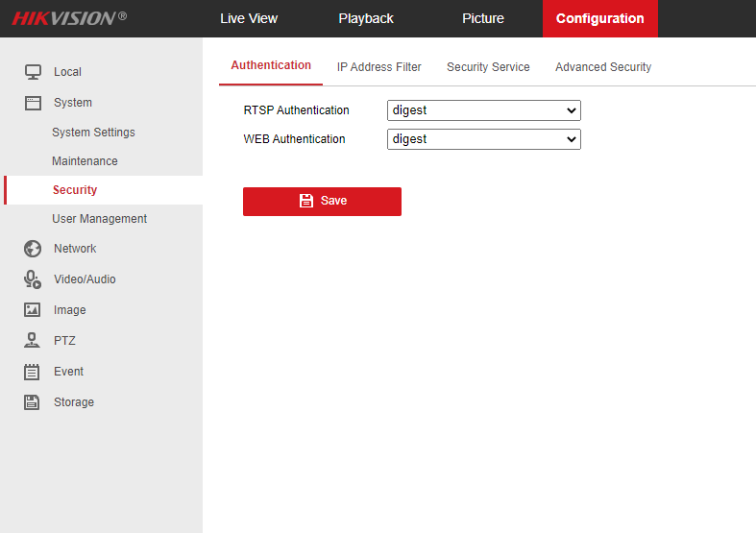Click the Network globe icon
Screen dimensions: 756x533
click(33, 249)
